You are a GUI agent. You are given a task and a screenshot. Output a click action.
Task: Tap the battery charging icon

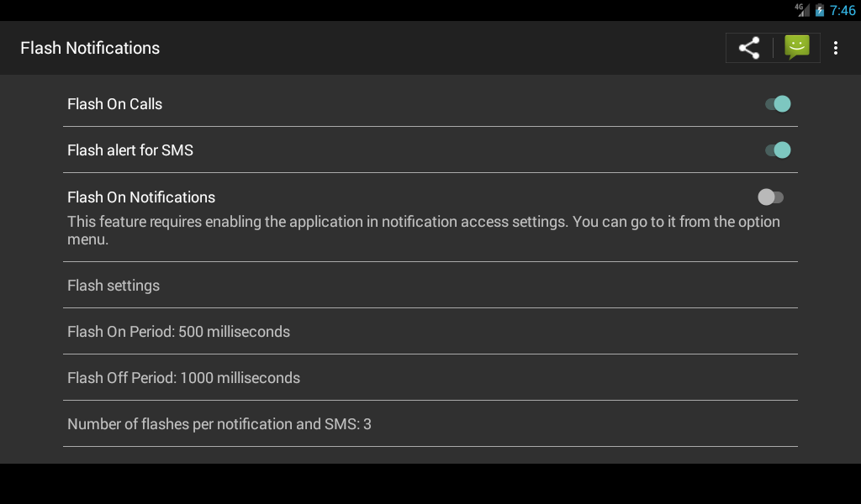pyautogui.click(x=820, y=11)
